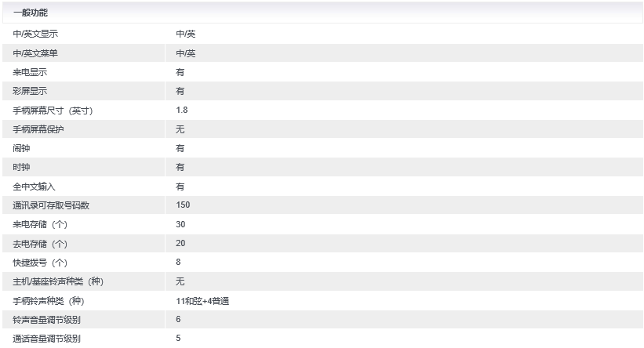This screenshot has height=348, width=644.
Task: Select the 来电显示 label
Action: [30, 72]
